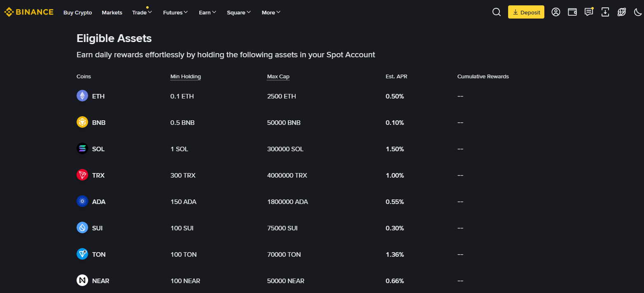Click the Binance logo
This screenshot has width=644, height=293.
pos(29,12)
